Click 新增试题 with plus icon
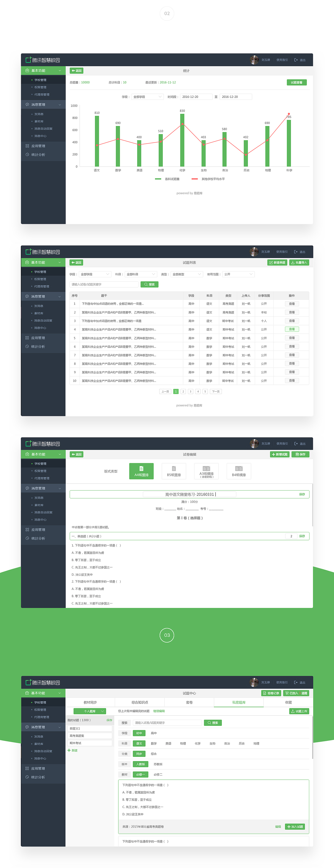The width and height of the screenshot is (334, 868). pyautogui.click(x=280, y=454)
